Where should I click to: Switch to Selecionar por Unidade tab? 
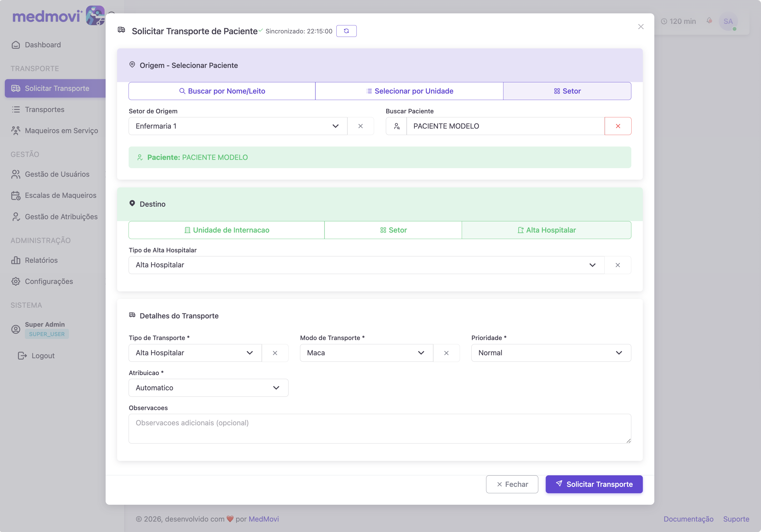(409, 91)
